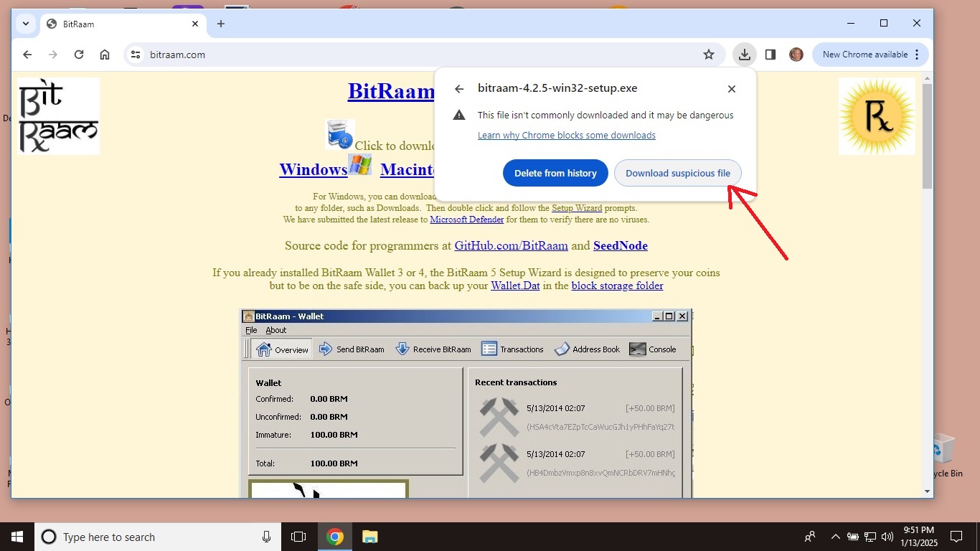Image resolution: width=980 pixels, height=551 pixels.
Task: Click the taskbar microphone icon
Action: (266, 537)
